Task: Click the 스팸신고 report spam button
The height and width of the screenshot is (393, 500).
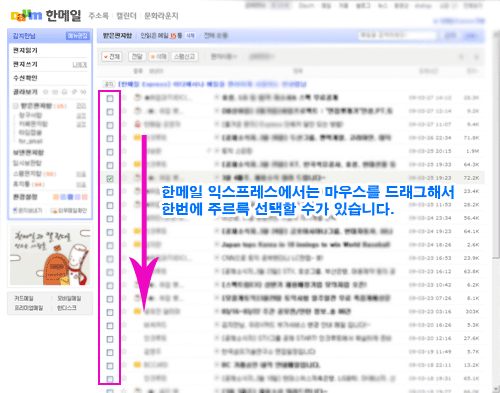Action: tap(185, 57)
